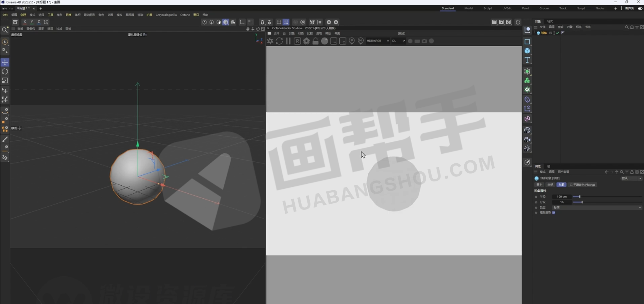Add a new project tab with plus
644x304 pixels.
(x=40, y=8)
